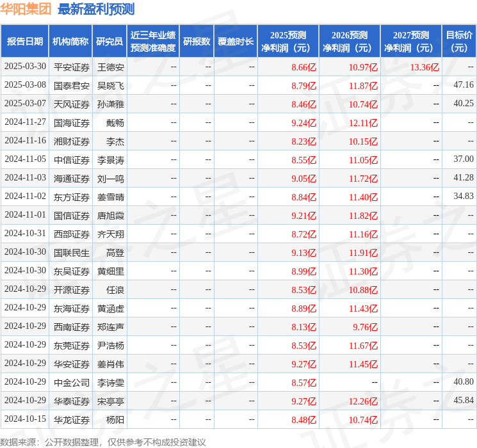Viewport: 477px width, 448px height.
Task: Click the 8.23亿 forecast value
Action: (304, 141)
